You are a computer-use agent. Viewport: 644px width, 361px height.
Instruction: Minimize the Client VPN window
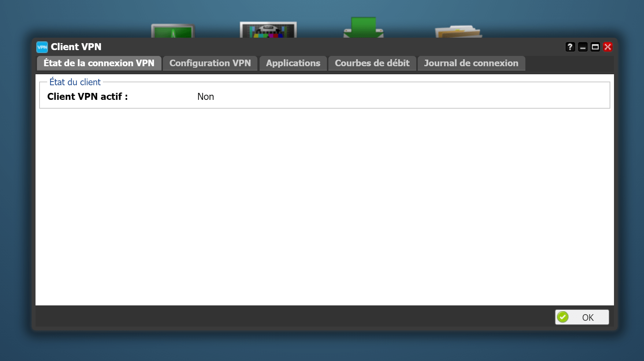pyautogui.click(x=583, y=47)
